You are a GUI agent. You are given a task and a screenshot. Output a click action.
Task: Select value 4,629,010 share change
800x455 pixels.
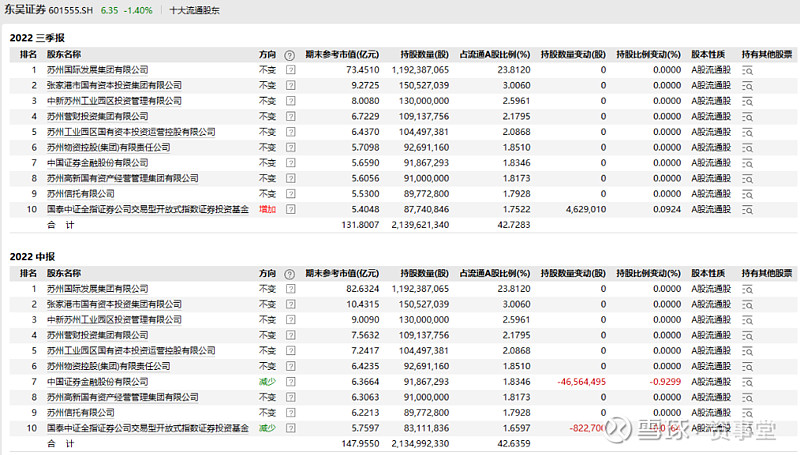click(586, 209)
